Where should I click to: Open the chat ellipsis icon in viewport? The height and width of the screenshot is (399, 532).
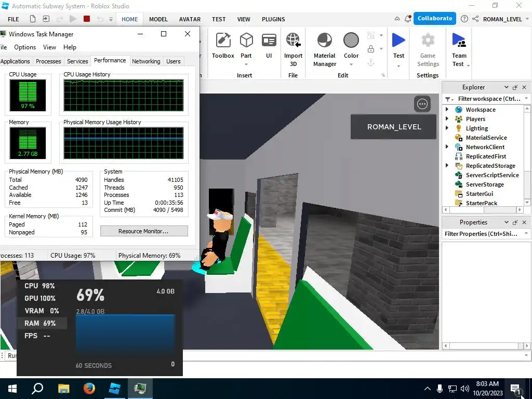(422, 104)
